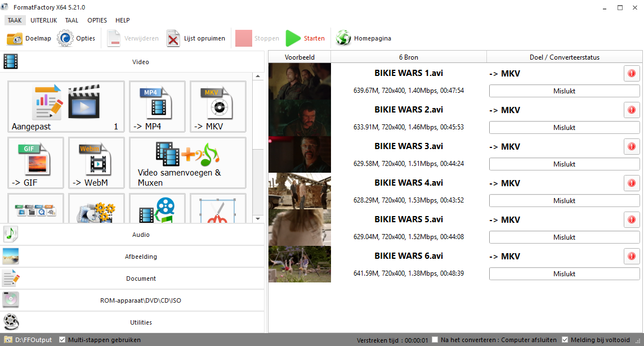
Task: Click Mislukt status bar of BIKIE WARS 1.avi
Action: 564,91
